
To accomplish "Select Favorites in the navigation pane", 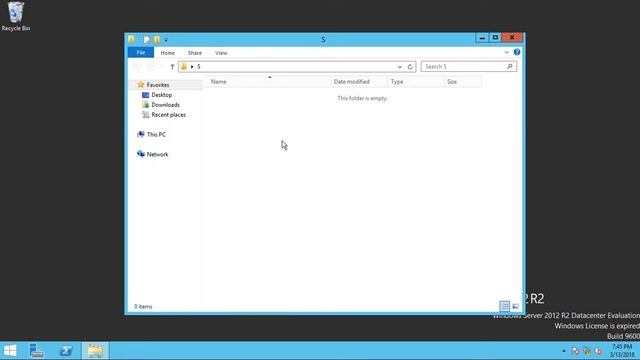I will click(x=158, y=85).
